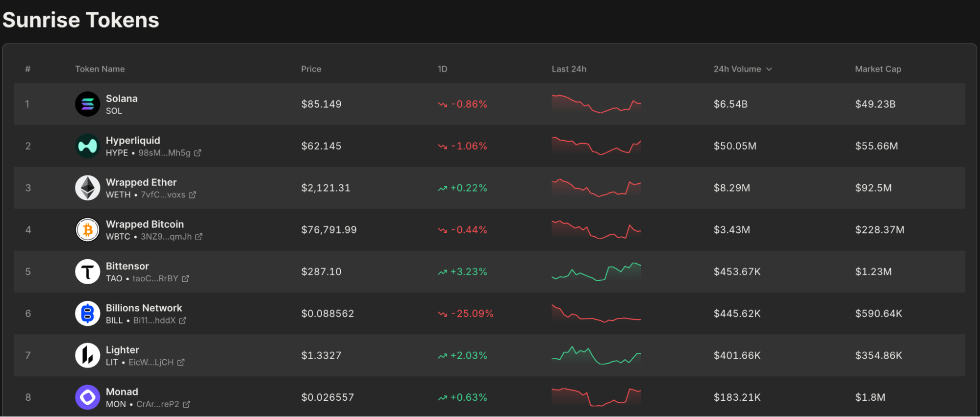
Task: Open the Wrapped Ether token name link
Action: pyautogui.click(x=141, y=182)
